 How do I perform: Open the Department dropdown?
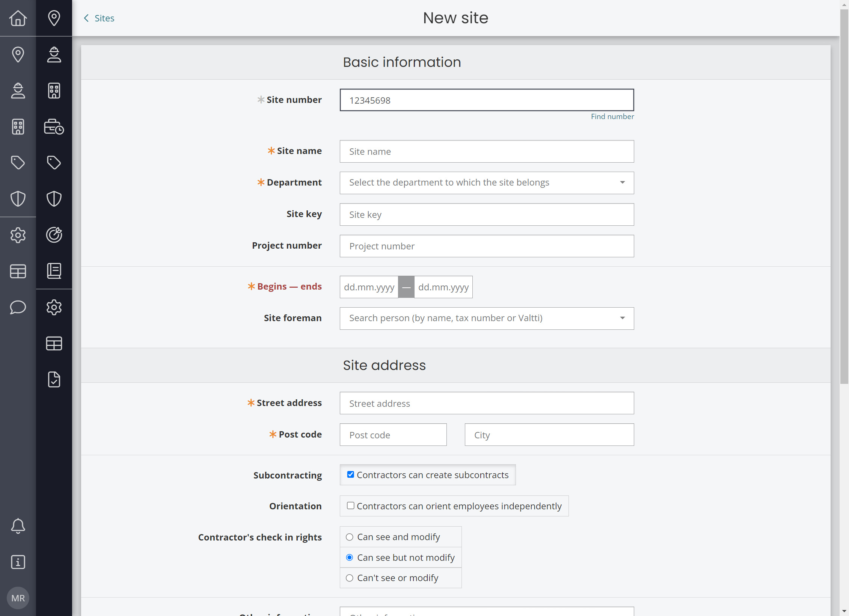click(x=487, y=183)
